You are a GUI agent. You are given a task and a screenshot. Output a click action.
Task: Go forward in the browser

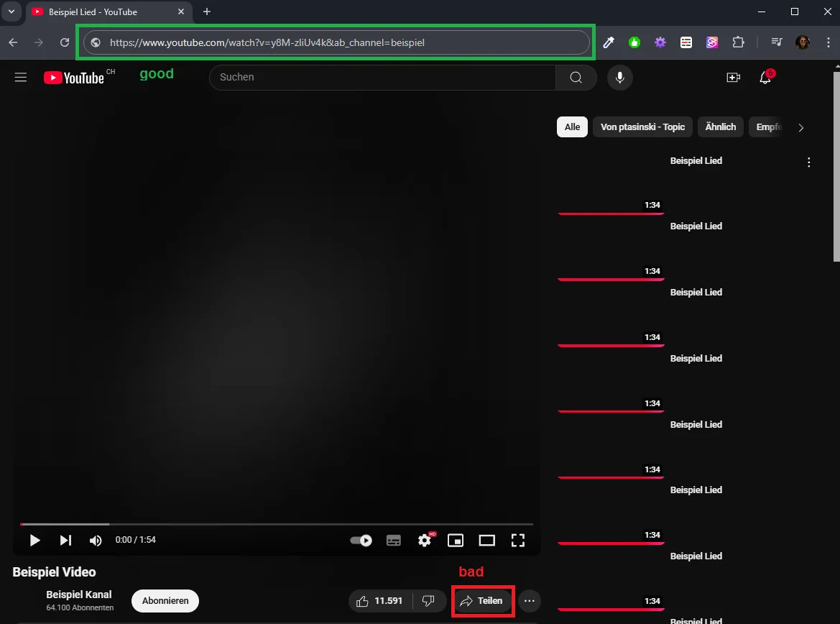pyautogui.click(x=39, y=42)
